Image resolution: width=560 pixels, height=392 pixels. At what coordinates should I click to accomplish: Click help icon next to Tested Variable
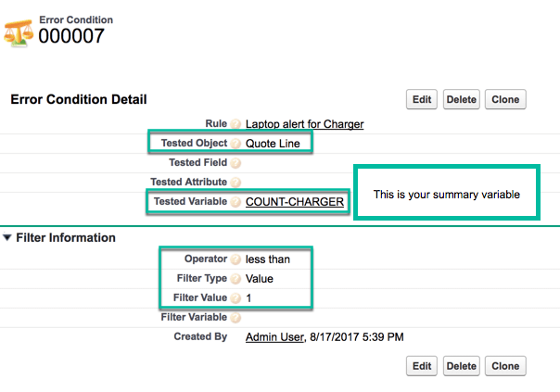(x=236, y=202)
